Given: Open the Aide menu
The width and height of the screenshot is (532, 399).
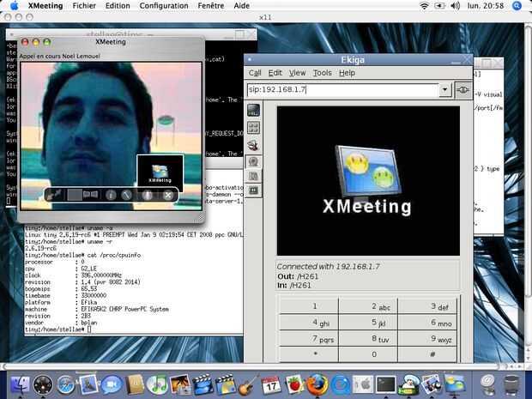Looking at the screenshot, I should coord(242,6).
